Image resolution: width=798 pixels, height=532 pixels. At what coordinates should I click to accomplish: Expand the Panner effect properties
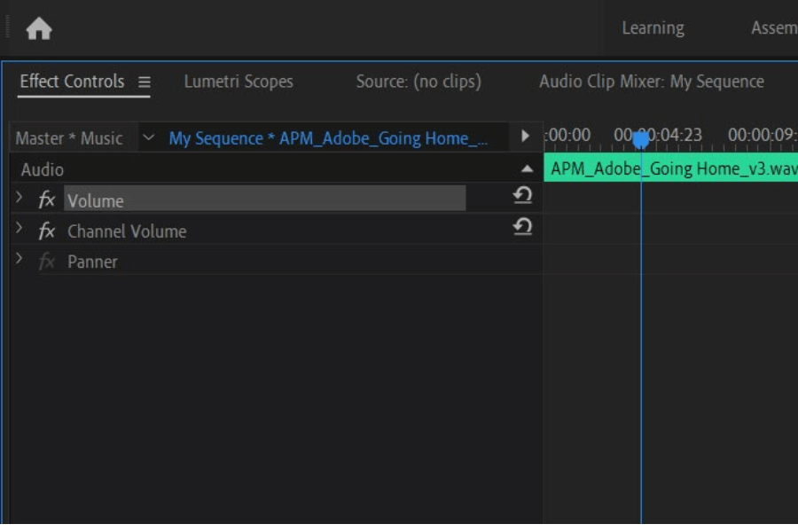tap(20, 259)
